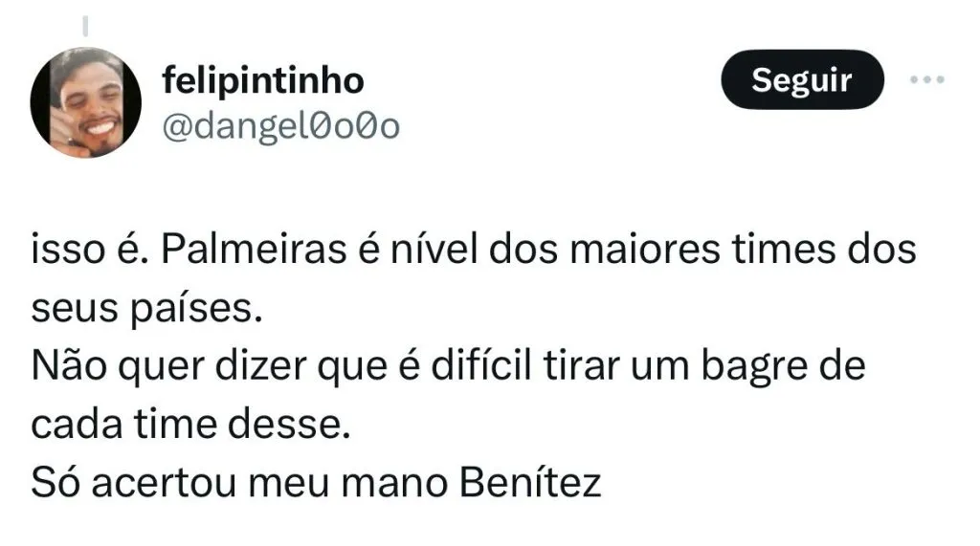This screenshot has width=980, height=546.
Task: Open the @dangel0o0o handle link
Action: click(x=281, y=125)
